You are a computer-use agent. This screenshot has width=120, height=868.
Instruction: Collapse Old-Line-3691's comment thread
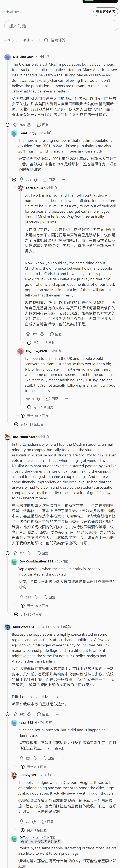click(x=7, y=125)
